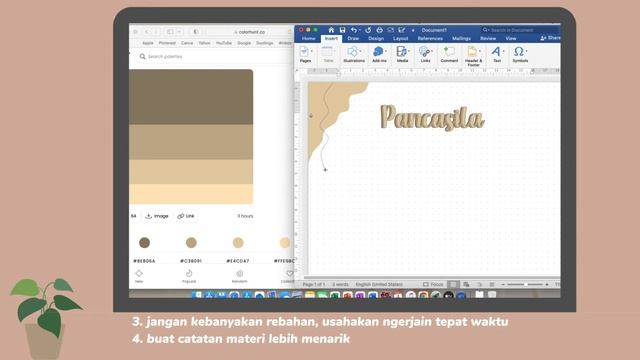
Task: Select the Insert ribbon tab
Action: pos(331,38)
